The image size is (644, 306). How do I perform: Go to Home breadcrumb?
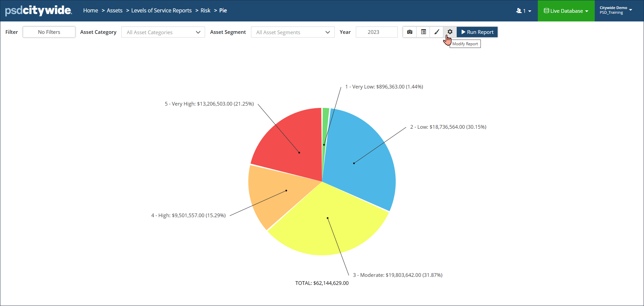(x=90, y=10)
